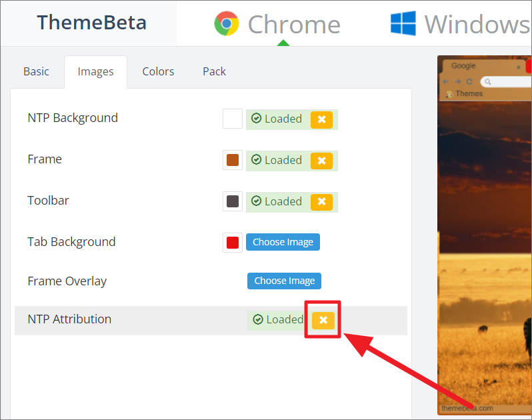Click the Chrome navigation text
Image resolution: width=532 pixels, height=420 pixels.
click(x=294, y=25)
